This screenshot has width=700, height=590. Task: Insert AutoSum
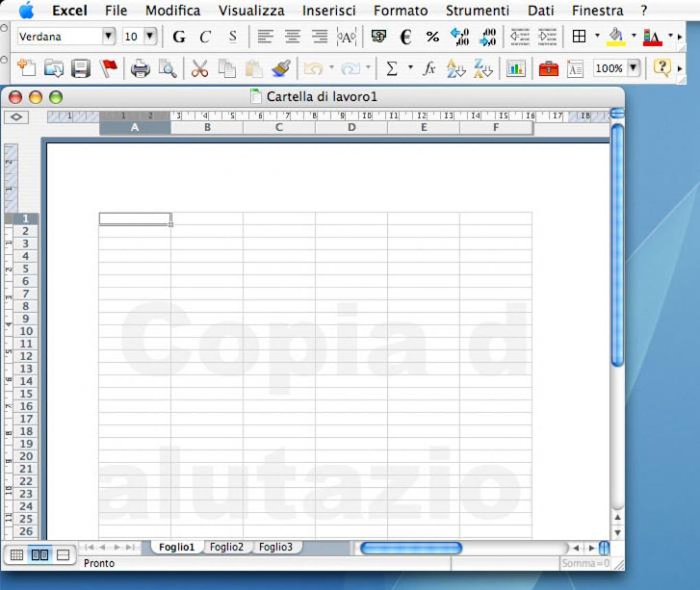[x=391, y=69]
